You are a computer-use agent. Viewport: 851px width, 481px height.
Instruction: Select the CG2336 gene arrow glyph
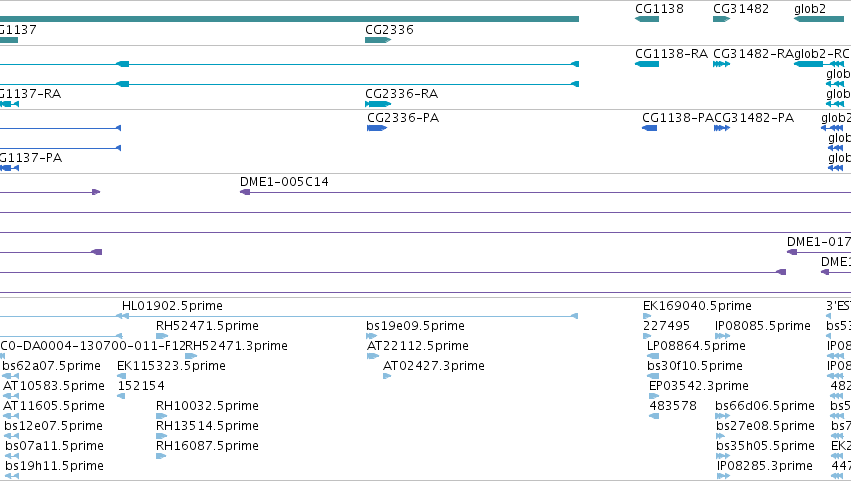point(378,40)
